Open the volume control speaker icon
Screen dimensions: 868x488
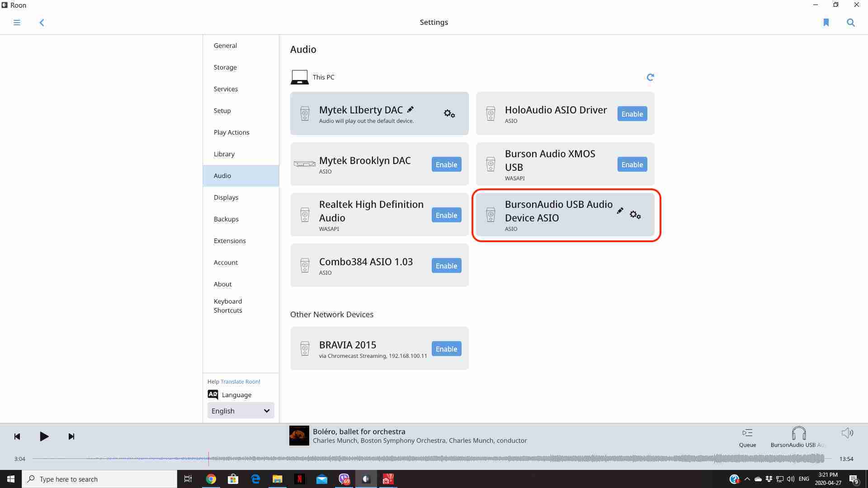click(847, 433)
